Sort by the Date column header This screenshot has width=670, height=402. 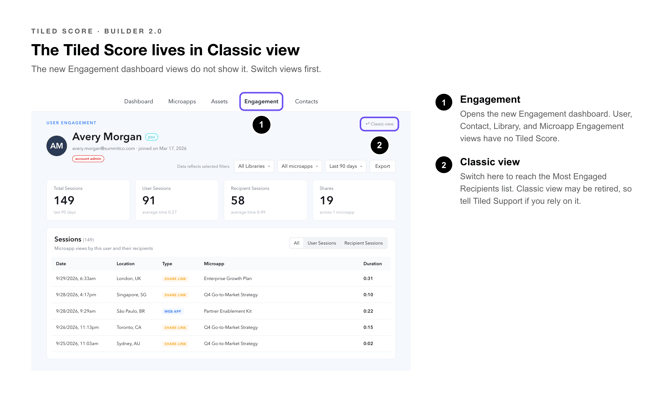click(61, 264)
